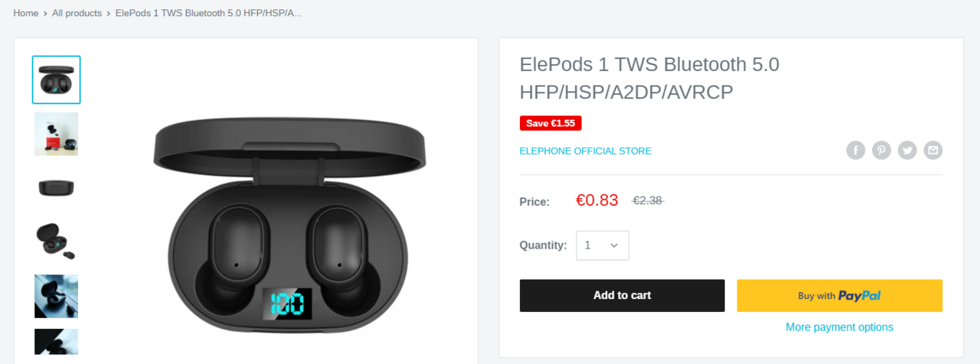
Task: Select first thumbnail of open earbuds case
Action: point(56,80)
